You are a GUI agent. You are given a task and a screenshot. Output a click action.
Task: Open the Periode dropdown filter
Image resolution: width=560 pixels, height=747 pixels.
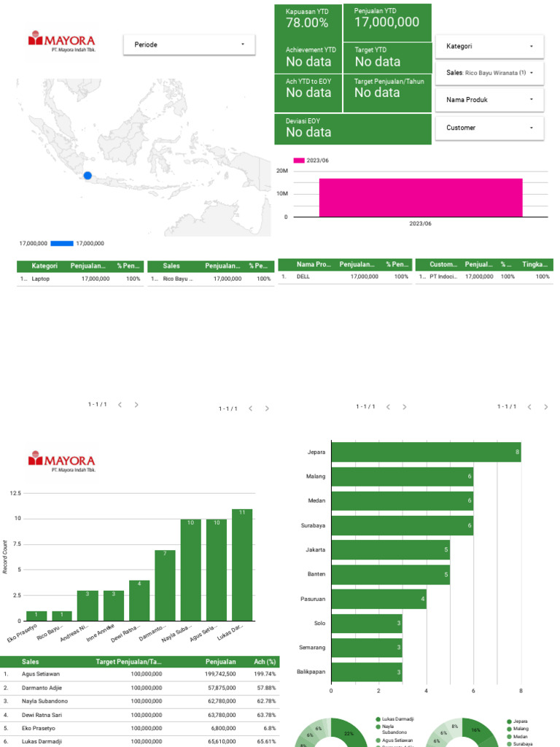(189, 44)
